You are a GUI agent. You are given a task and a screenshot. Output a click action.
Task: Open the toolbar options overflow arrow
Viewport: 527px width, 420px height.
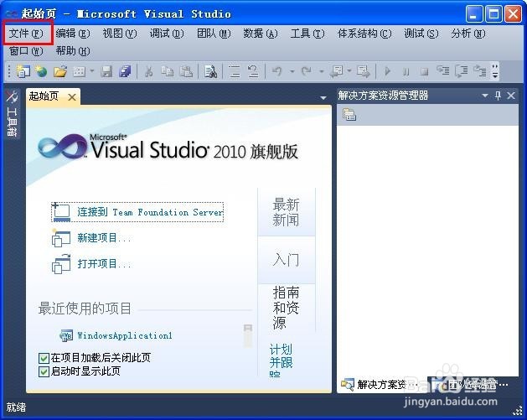(x=494, y=71)
